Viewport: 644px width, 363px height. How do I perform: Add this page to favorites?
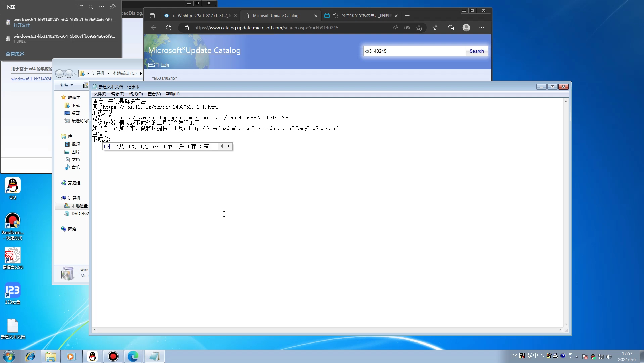tap(419, 28)
